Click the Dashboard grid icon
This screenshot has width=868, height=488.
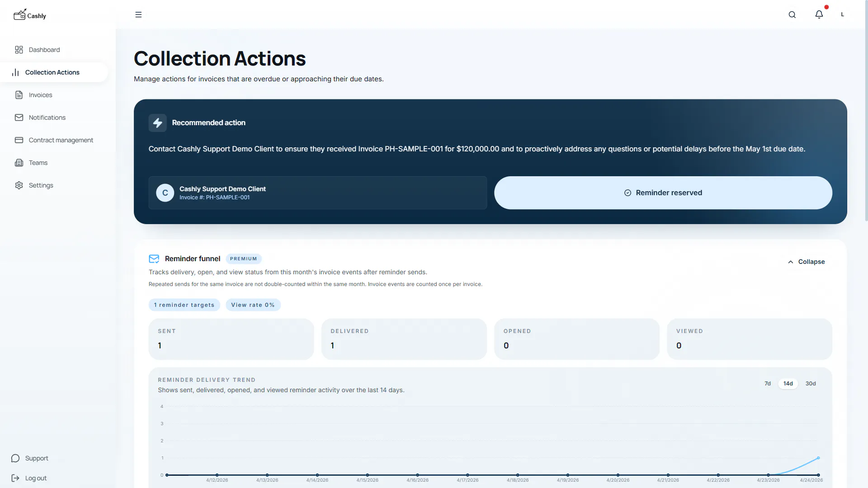coord(19,50)
